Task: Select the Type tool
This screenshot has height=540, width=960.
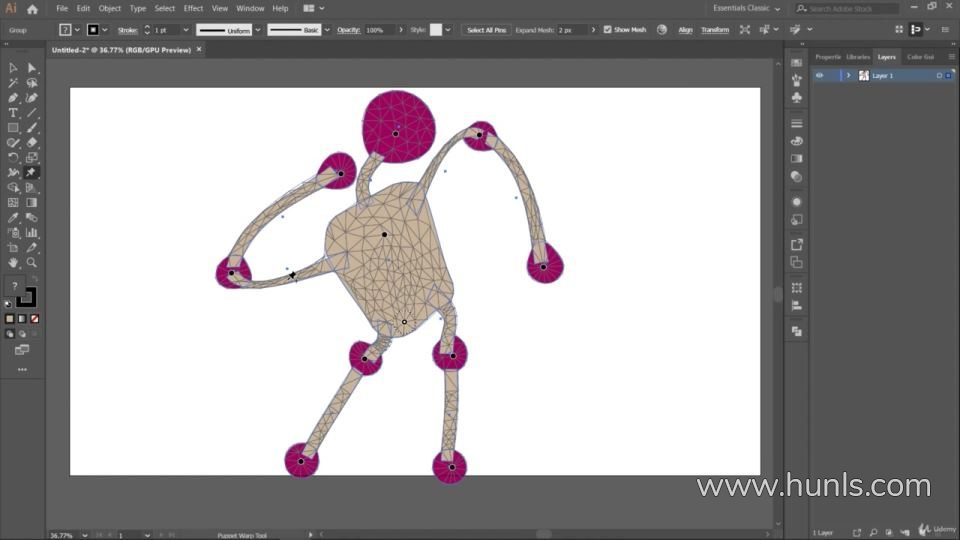Action: pyautogui.click(x=13, y=113)
